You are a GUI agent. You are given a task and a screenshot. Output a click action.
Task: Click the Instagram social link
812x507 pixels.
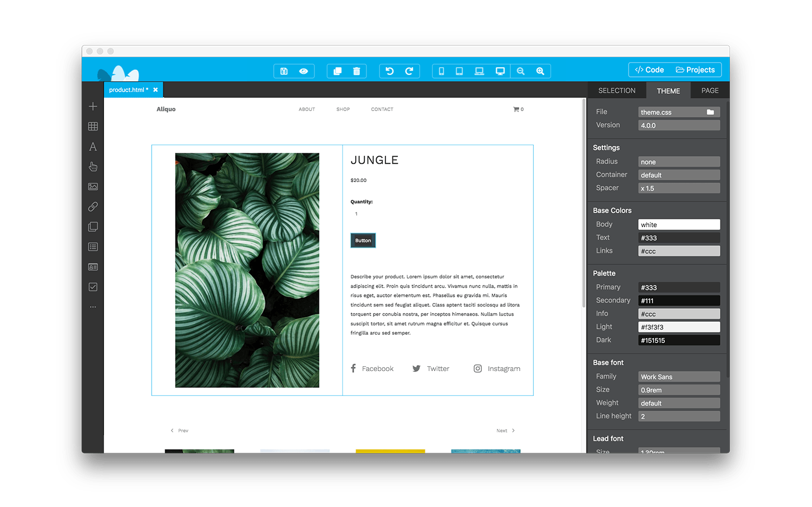(x=497, y=368)
